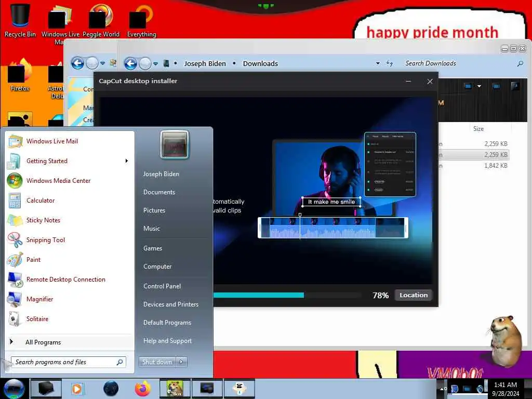Expand Getting Started submenu arrow
This screenshot has width=532, height=399.
pyautogui.click(x=127, y=161)
